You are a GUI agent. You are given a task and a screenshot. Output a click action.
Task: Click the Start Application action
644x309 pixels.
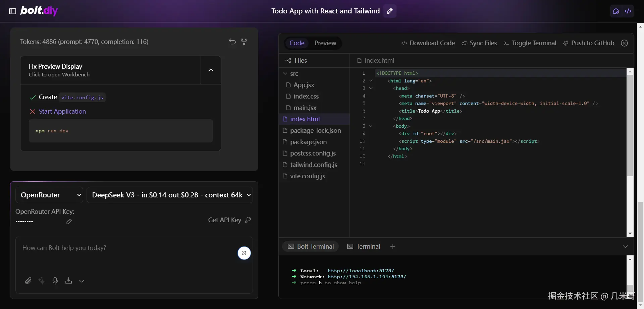point(62,112)
